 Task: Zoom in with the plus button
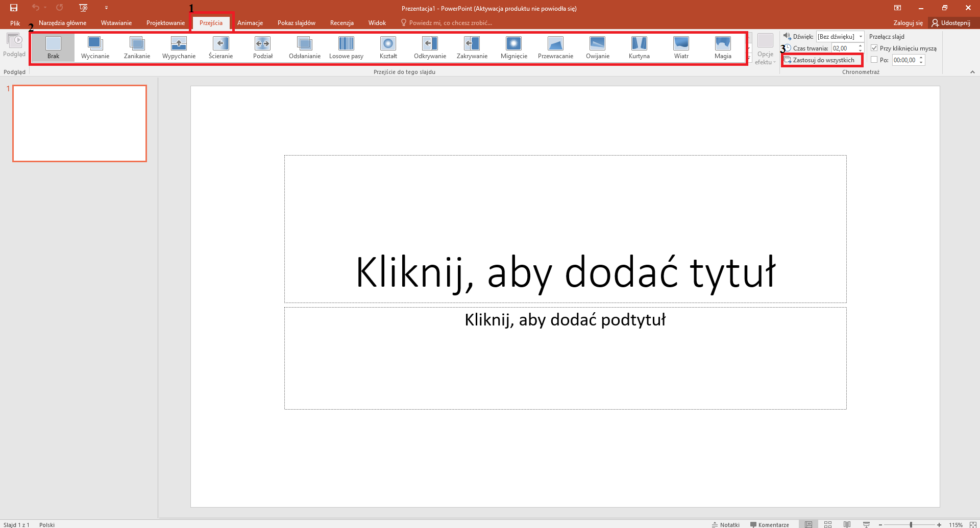tap(939, 524)
